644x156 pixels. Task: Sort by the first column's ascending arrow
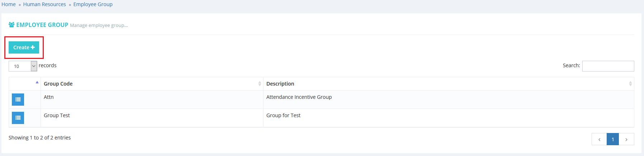tap(37, 83)
